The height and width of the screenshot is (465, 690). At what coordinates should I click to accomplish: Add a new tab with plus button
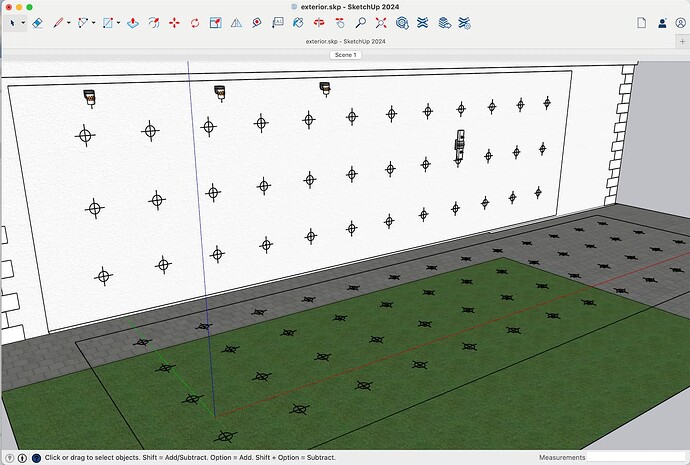pos(683,41)
